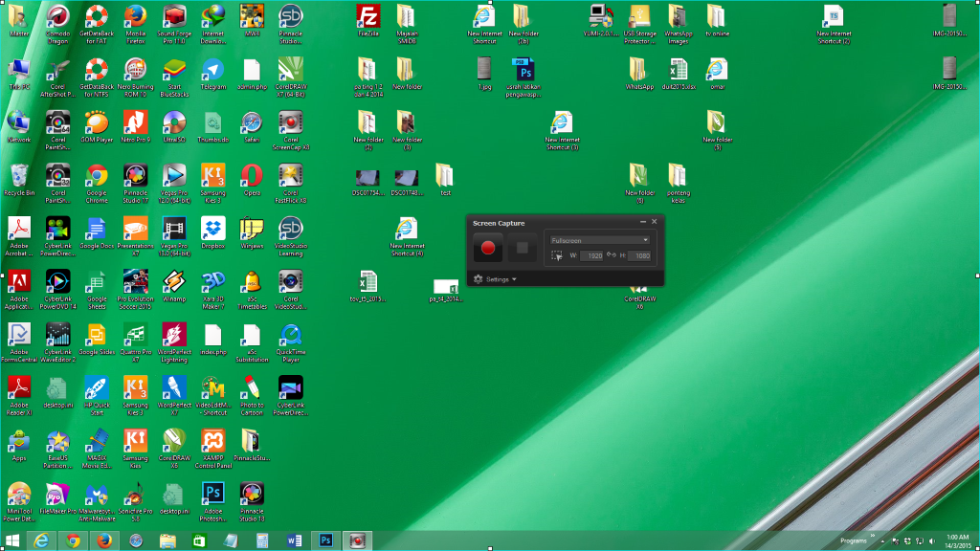Select the Comodo Dragon desktop icon
This screenshot has height=551, width=980.
pos(57,24)
